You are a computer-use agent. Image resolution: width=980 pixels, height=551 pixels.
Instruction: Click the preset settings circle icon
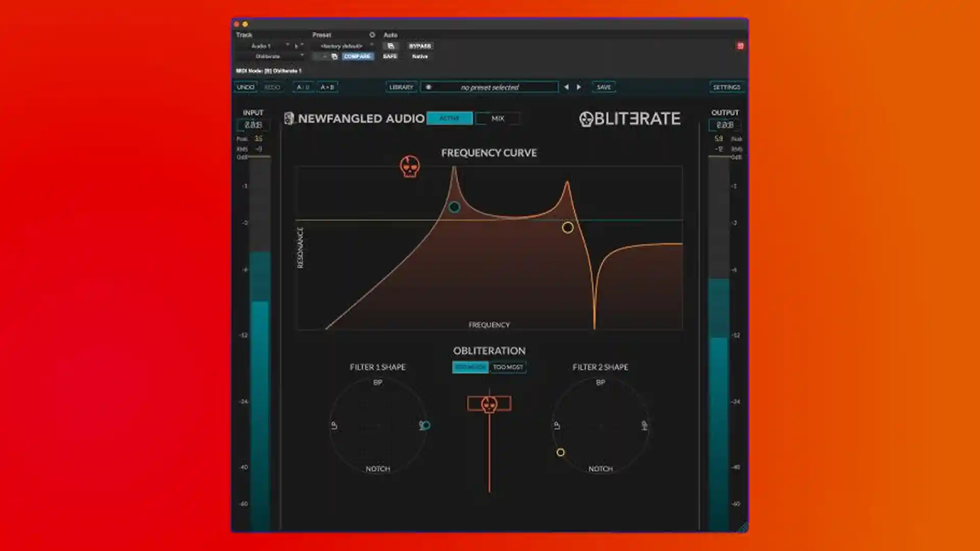pyautogui.click(x=372, y=35)
